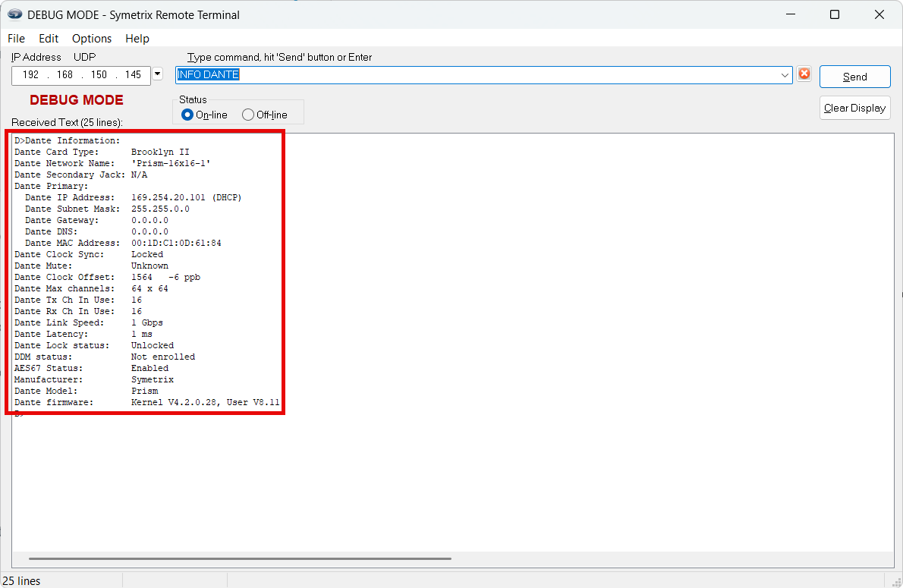The height and width of the screenshot is (588, 903).
Task: Click the 'Dante Rx Ch In Use:' label
Action: [64, 312]
